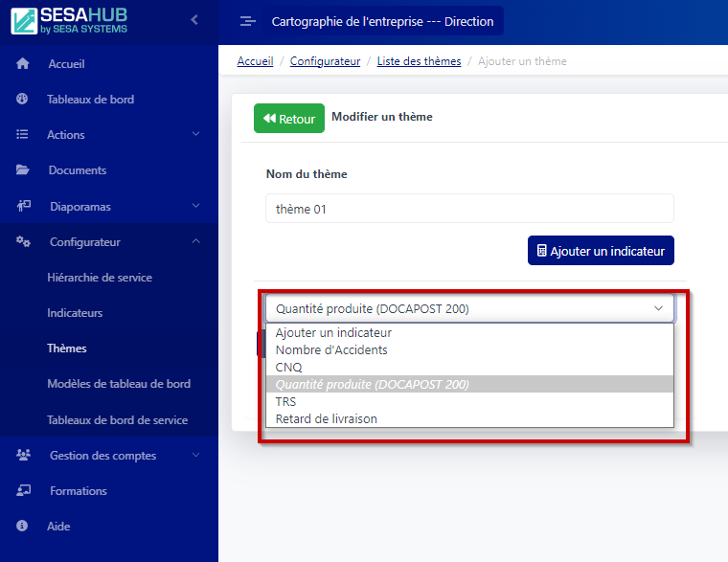
Task: Open the indicator selection dropdown
Action: 469,308
